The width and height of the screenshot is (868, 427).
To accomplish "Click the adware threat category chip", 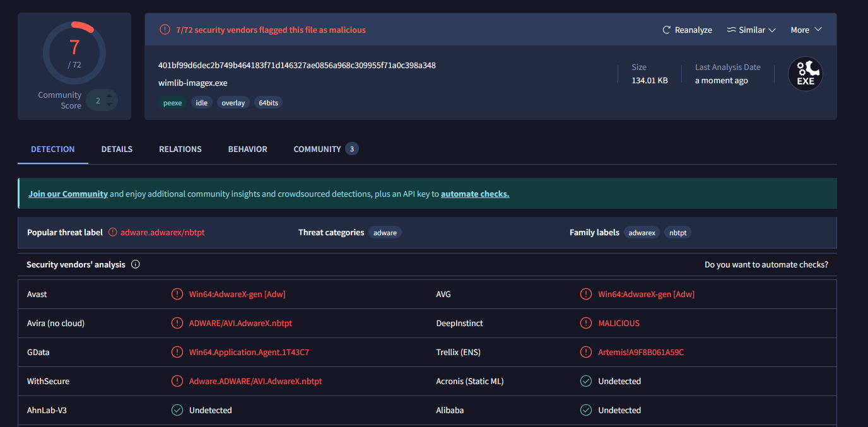I will [385, 233].
